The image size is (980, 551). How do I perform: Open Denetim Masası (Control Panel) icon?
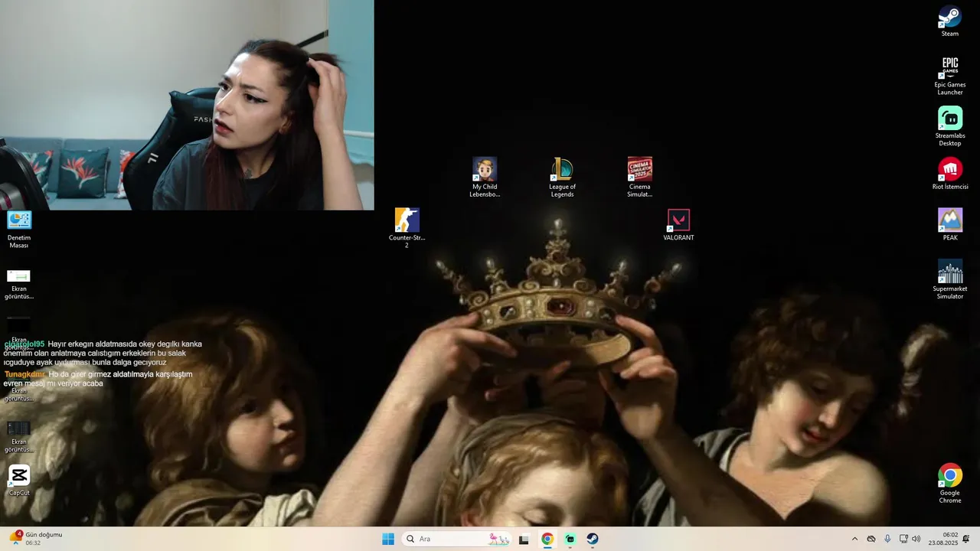19,229
